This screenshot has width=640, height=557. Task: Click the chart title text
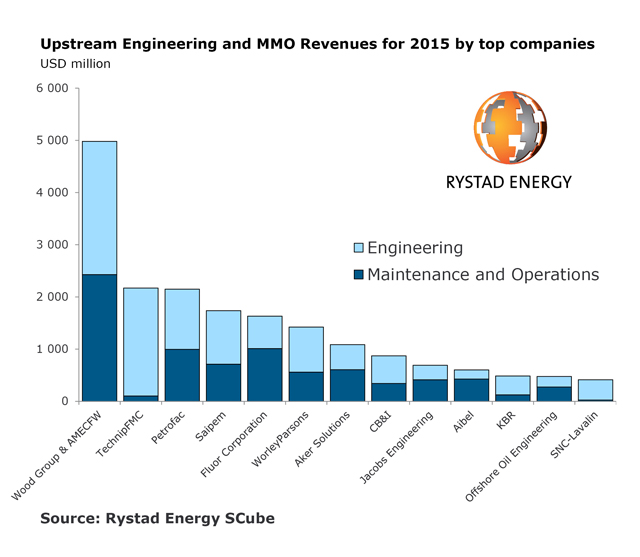click(x=317, y=44)
